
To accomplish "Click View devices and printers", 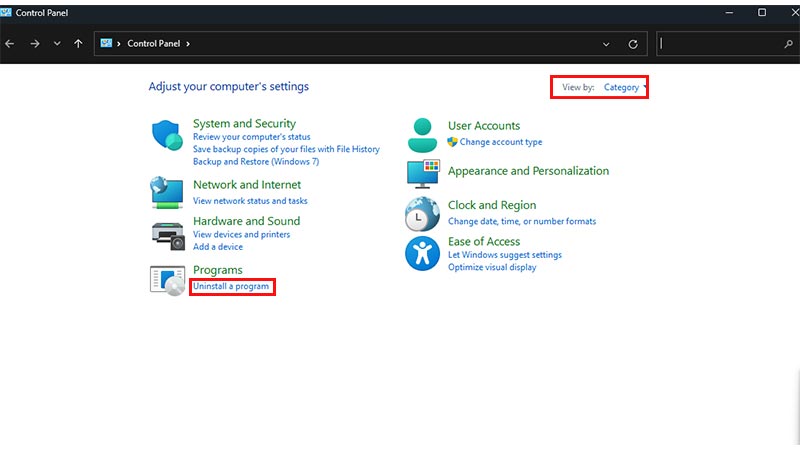I will [x=241, y=234].
